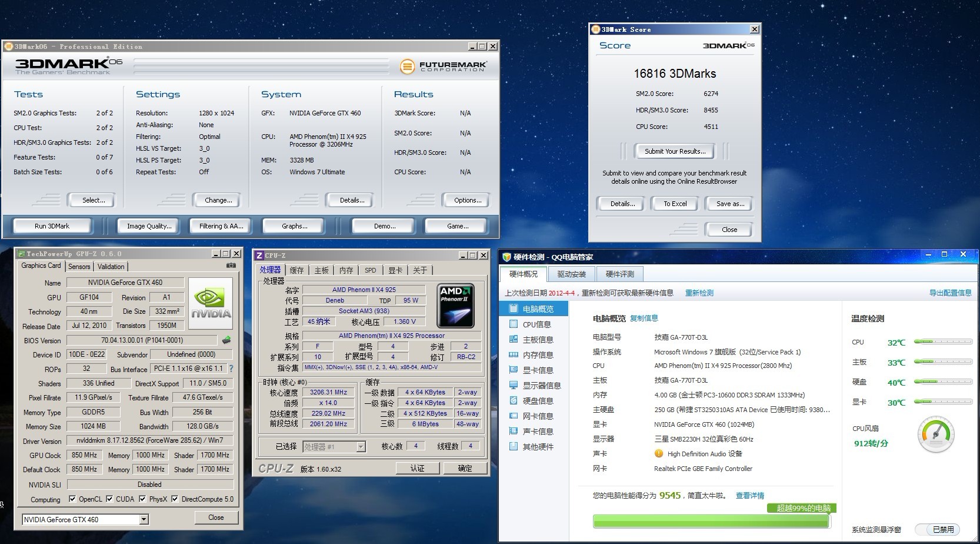Click the Image Quality button

(149, 225)
